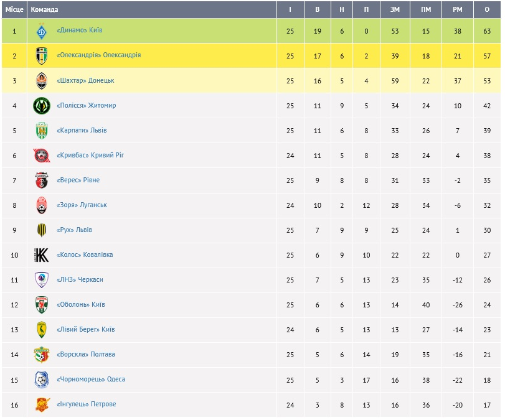Click the Kolos Kovalivka club logo
This screenshot has height=420, width=505.
click(41, 255)
